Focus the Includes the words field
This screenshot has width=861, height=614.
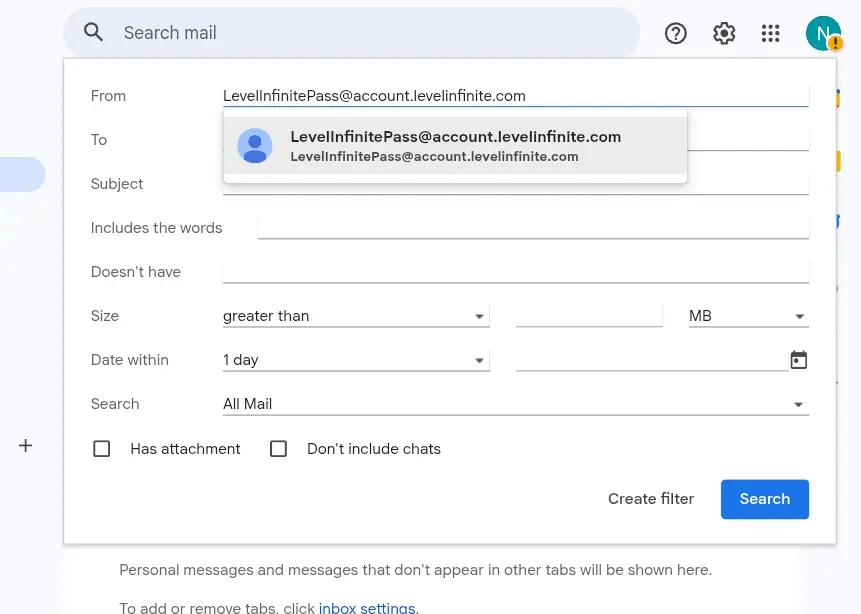coord(533,228)
